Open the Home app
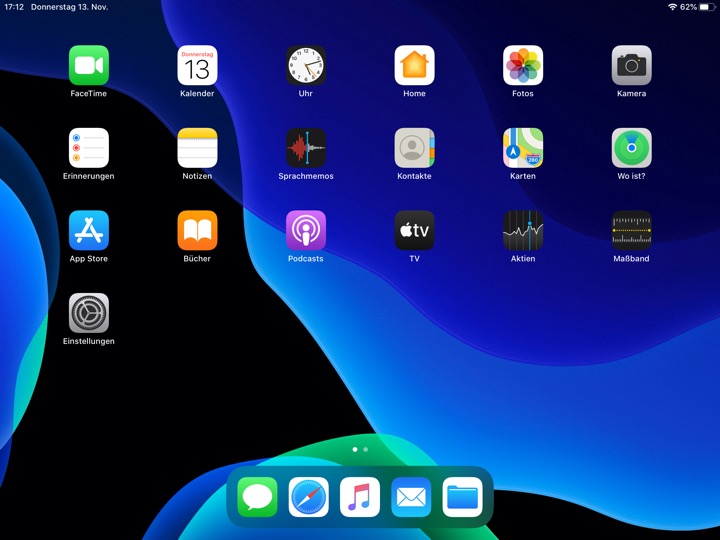The width and height of the screenshot is (720, 540). click(414, 65)
